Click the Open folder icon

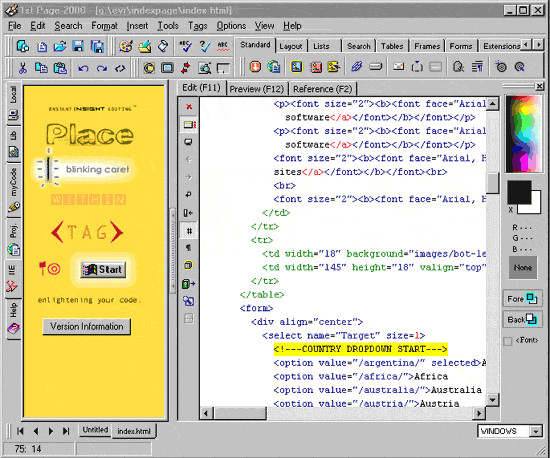pos(60,46)
